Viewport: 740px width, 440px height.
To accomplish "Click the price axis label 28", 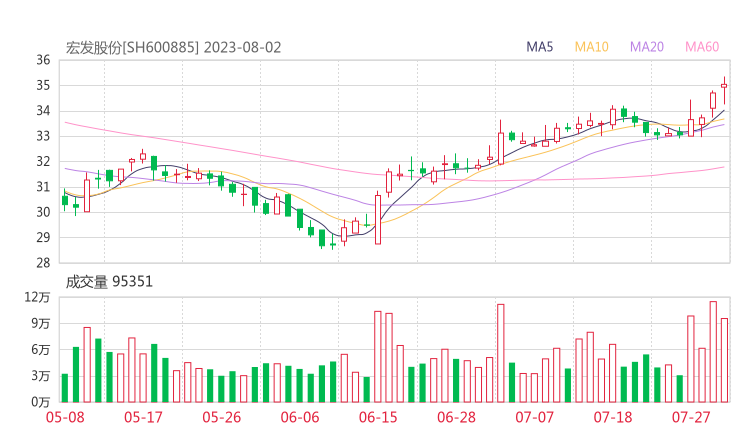I will [x=43, y=263].
